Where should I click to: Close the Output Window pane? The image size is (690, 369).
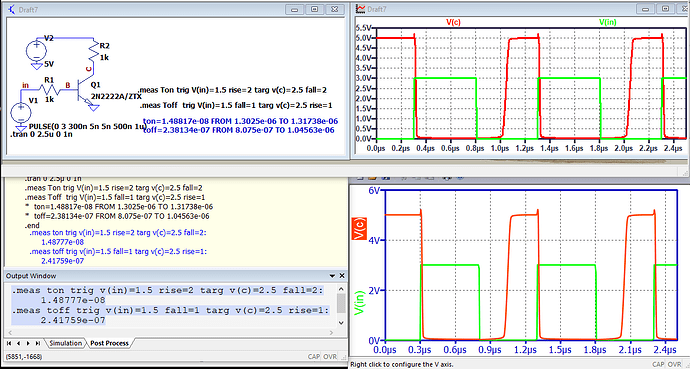tap(341, 276)
